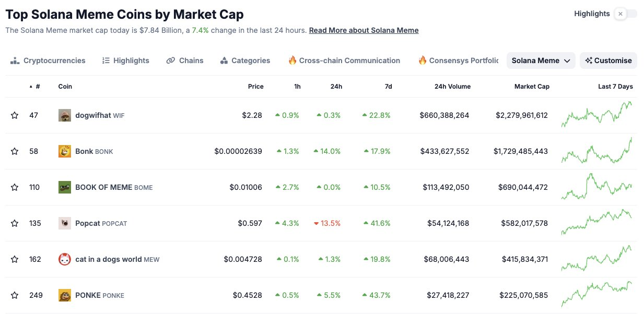Click the cat in a dogs world logo

[x=64, y=259]
